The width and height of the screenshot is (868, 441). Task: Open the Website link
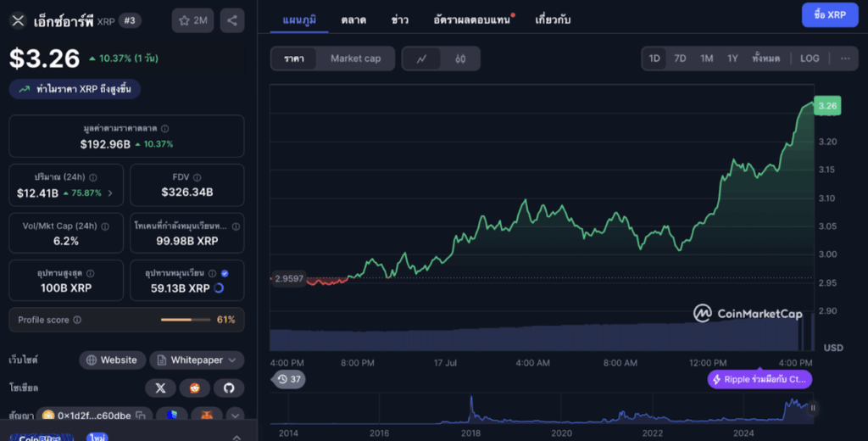click(110, 360)
